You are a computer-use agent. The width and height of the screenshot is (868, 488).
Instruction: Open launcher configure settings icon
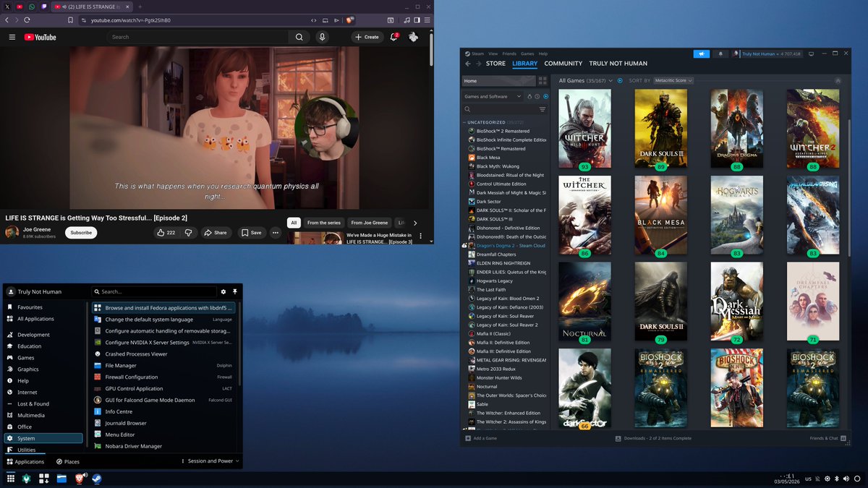point(224,291)
